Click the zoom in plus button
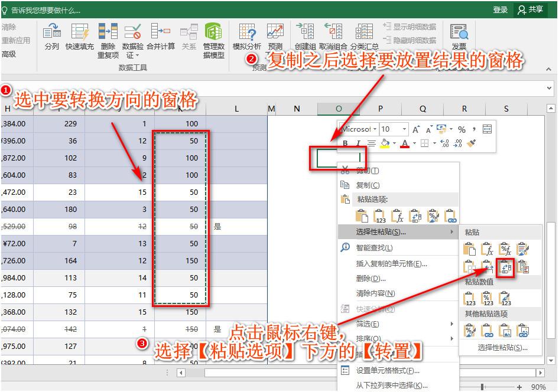Image resolution: width=559 pixels, height=392 pixels. click(x=519, y=387)
